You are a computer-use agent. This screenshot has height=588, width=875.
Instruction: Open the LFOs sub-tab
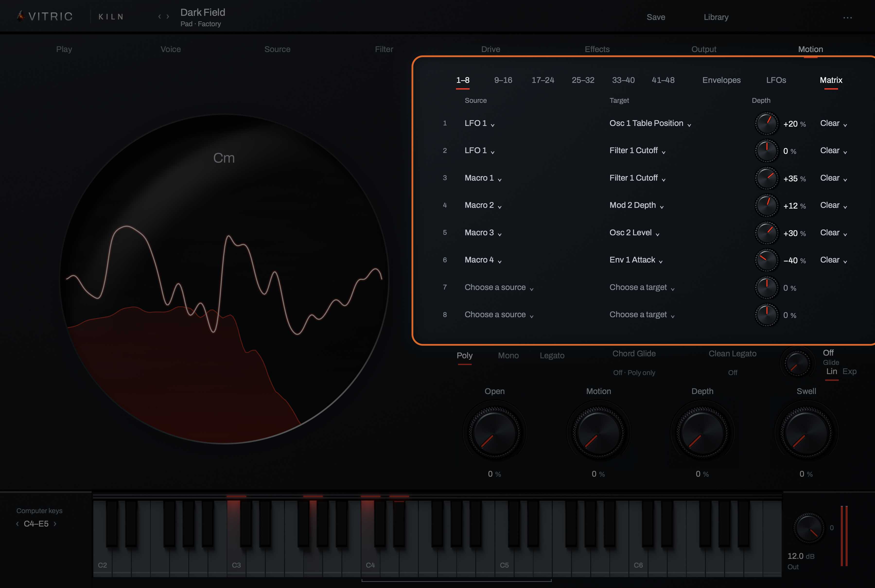[776, 80]
